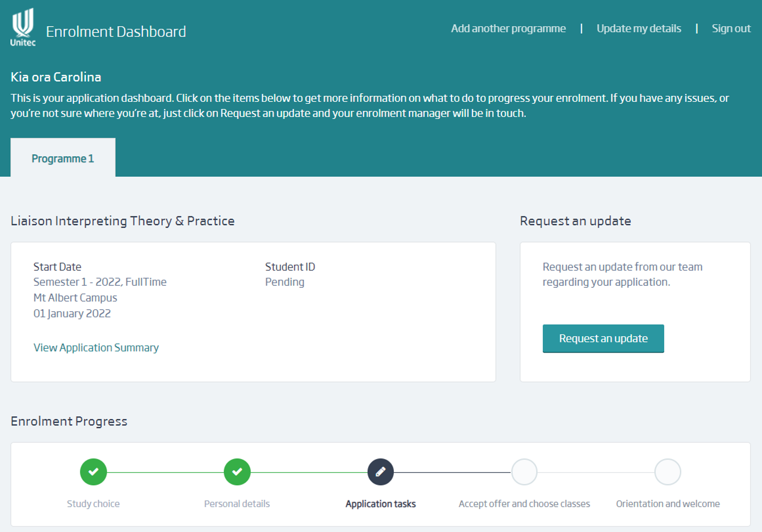
Task: Select the Application tasks step label
Action: point(381,503)
